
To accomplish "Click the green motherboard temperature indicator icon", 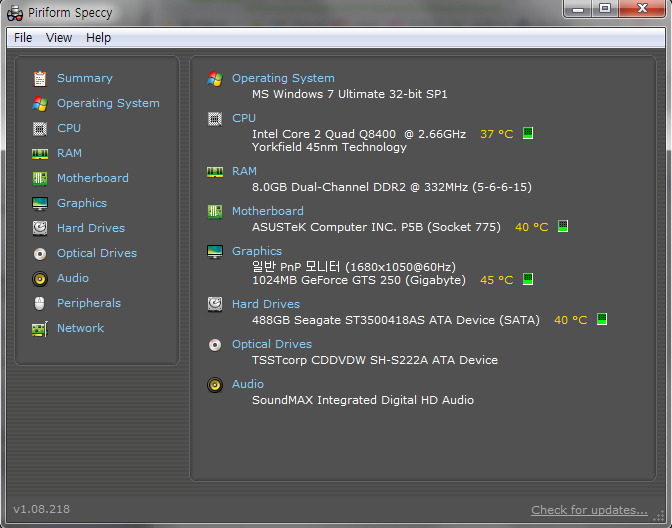I will (x=563, y=226).
